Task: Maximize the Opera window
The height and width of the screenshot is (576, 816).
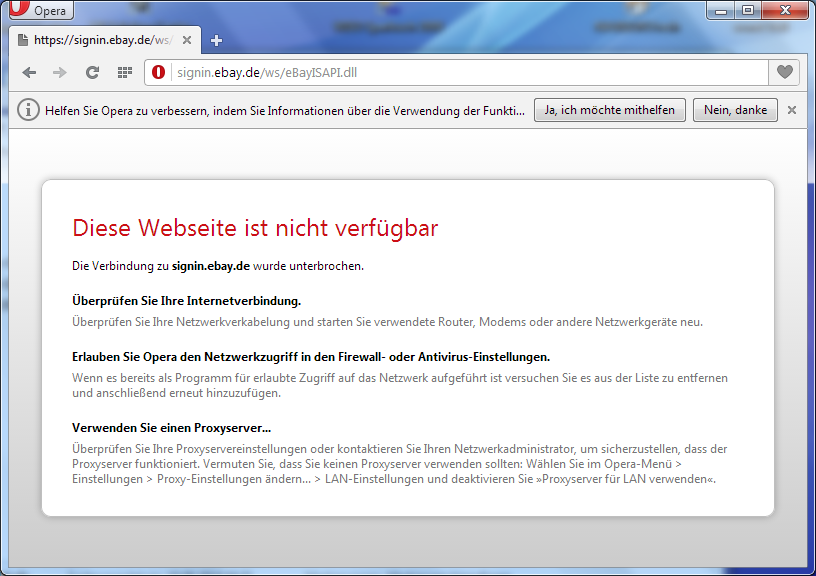Action: coord(748,10)
